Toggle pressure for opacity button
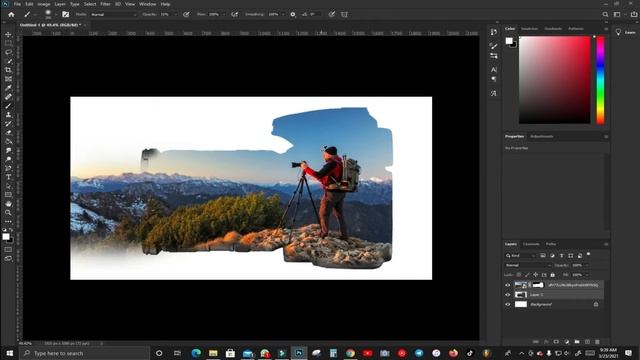The height and width of the screenshot is (360, 640). point(186,14)
